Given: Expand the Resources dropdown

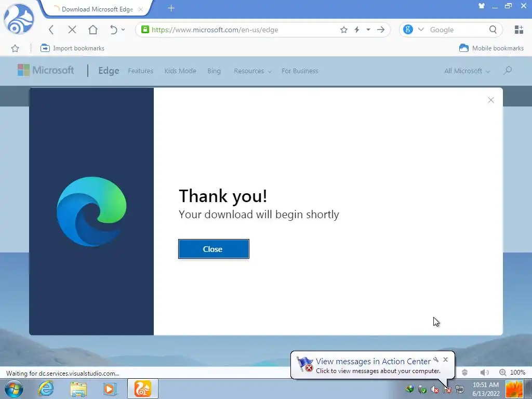Looking at the screenshot, I should click(x=253, y=71).
